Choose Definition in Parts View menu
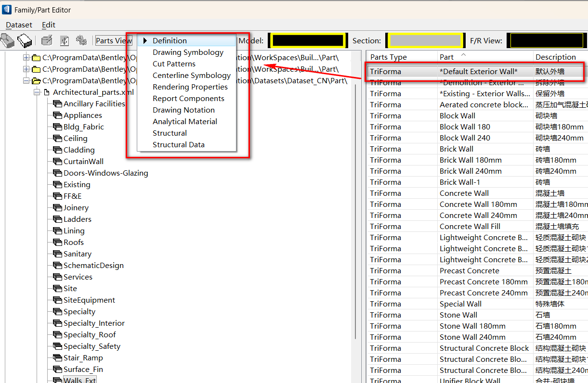Image resolution: width=588 pixels, height=383 pixels. tap(187, 40)
